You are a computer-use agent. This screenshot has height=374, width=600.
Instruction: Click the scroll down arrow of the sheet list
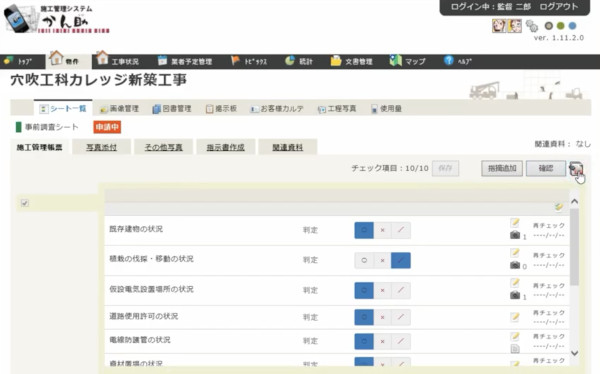574,353
